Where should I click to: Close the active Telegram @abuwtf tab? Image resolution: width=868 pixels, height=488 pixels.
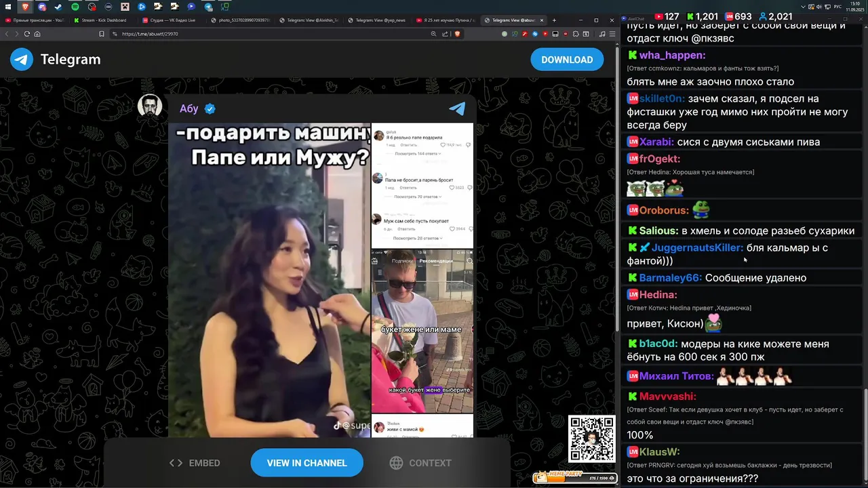pos(542,20)
